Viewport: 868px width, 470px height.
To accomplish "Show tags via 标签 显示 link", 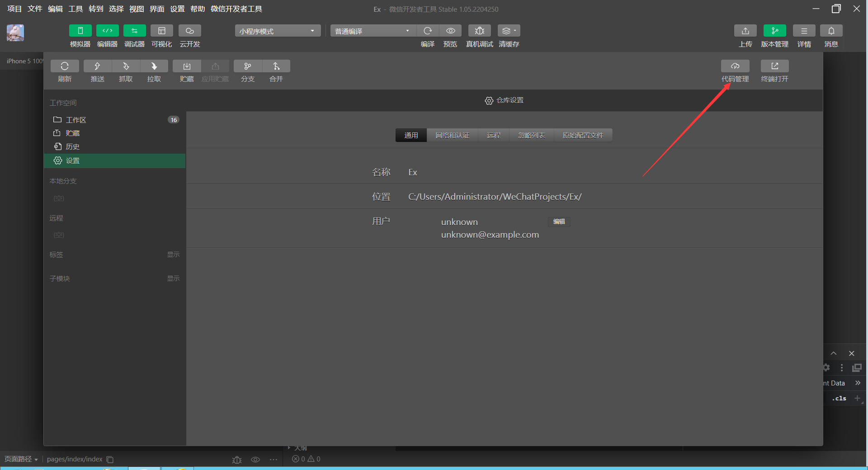I will pos(173,254).
